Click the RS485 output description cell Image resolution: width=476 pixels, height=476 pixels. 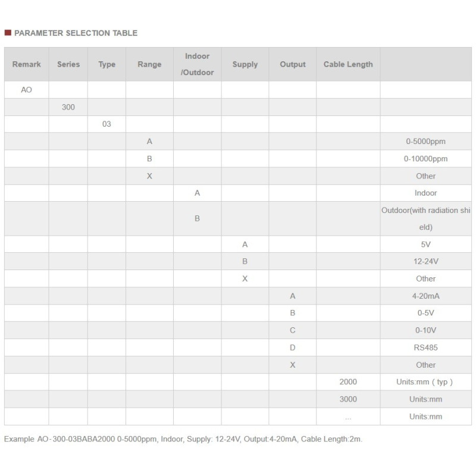425,347
